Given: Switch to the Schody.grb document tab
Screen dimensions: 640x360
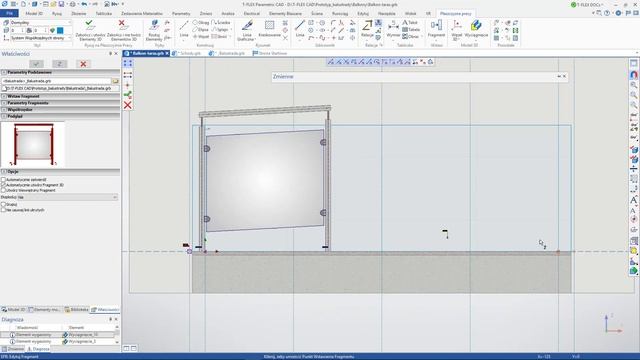Looking at the screenshot, I should pos(188,53).
